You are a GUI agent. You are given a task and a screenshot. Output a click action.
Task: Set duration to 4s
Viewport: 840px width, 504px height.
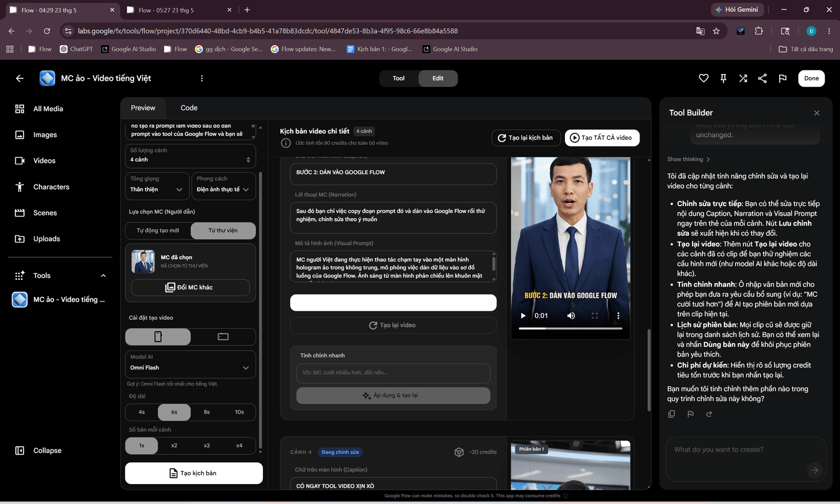coord(142,412)
